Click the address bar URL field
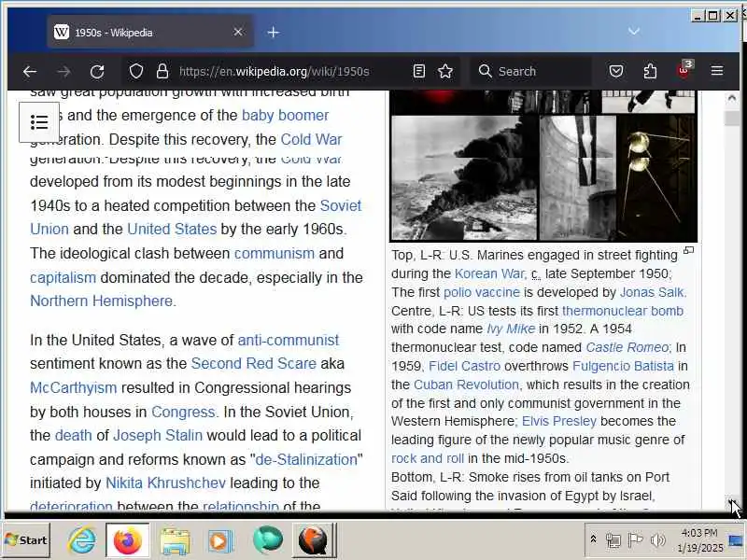 (290, 72)
